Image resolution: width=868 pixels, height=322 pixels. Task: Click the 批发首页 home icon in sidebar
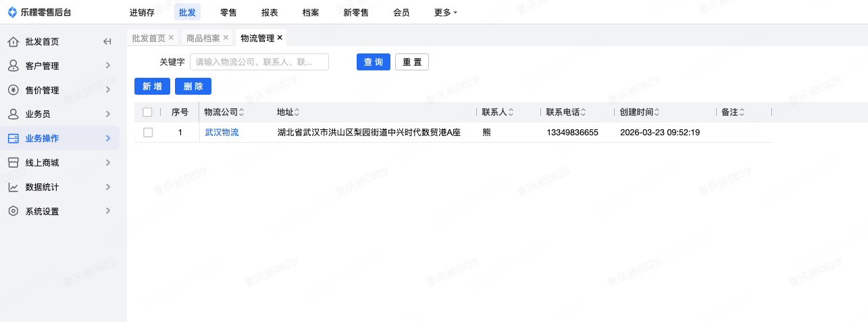(x=13, y=42)
